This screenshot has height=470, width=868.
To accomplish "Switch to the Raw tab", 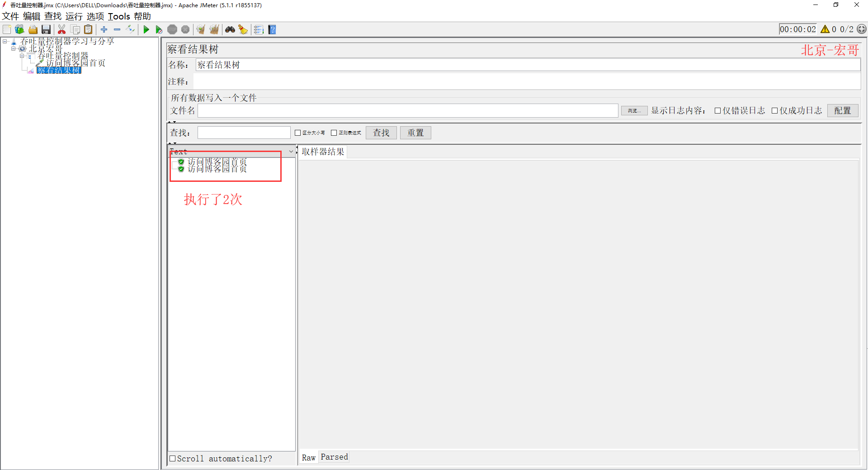I will tap(309, 457).
